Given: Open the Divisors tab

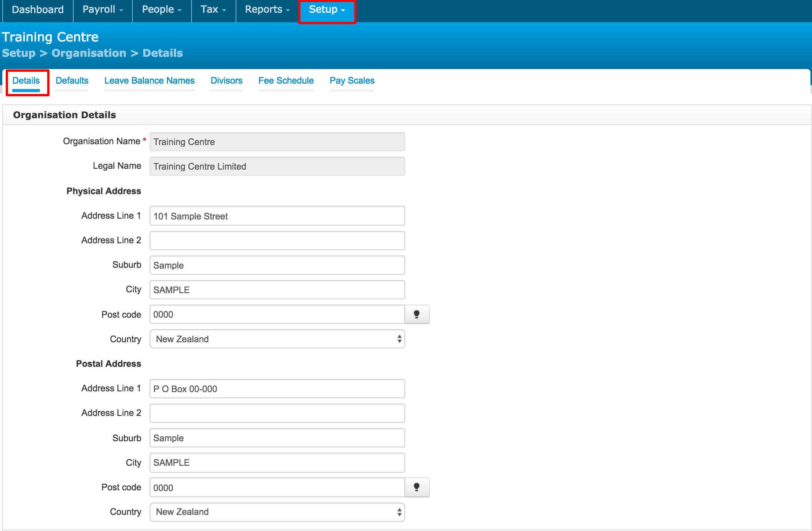Looking at the screenshot, I should pyautogui.click(x=226, y=81).
